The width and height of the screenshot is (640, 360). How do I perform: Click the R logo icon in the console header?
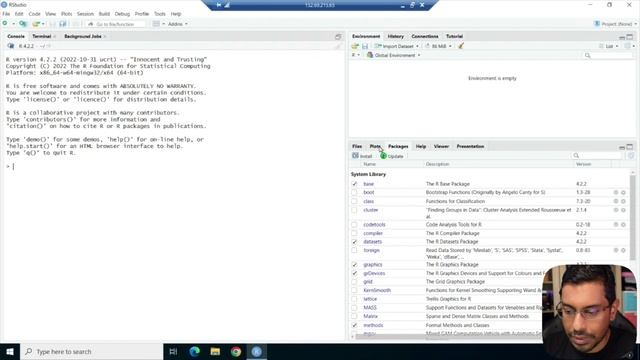(x=11, y=46)
